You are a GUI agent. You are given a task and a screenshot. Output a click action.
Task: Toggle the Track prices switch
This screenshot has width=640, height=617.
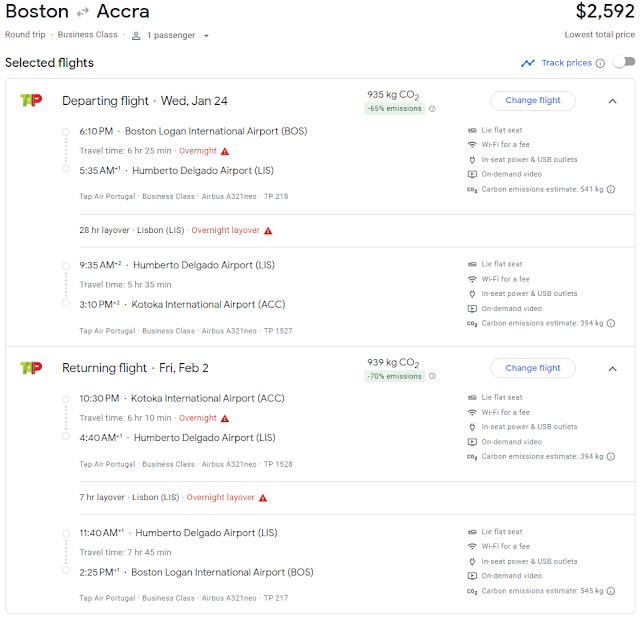point(623,63)
